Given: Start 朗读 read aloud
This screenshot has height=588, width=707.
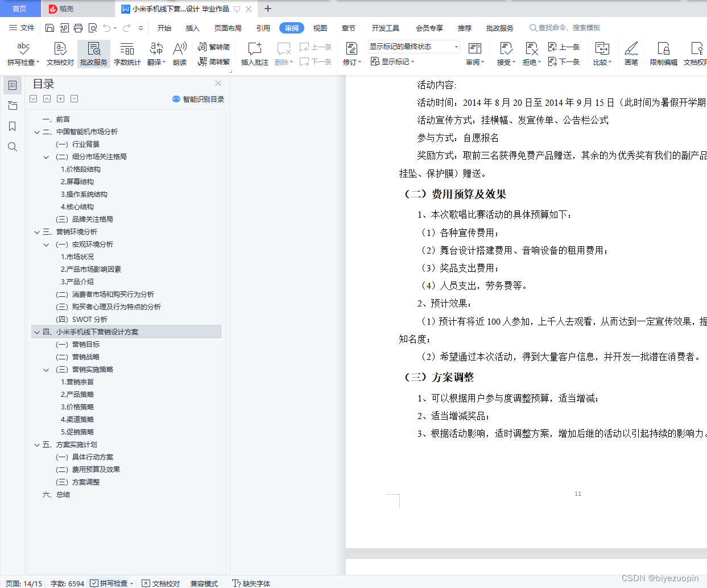Looking at the screenshot, I should pos(180,54).
